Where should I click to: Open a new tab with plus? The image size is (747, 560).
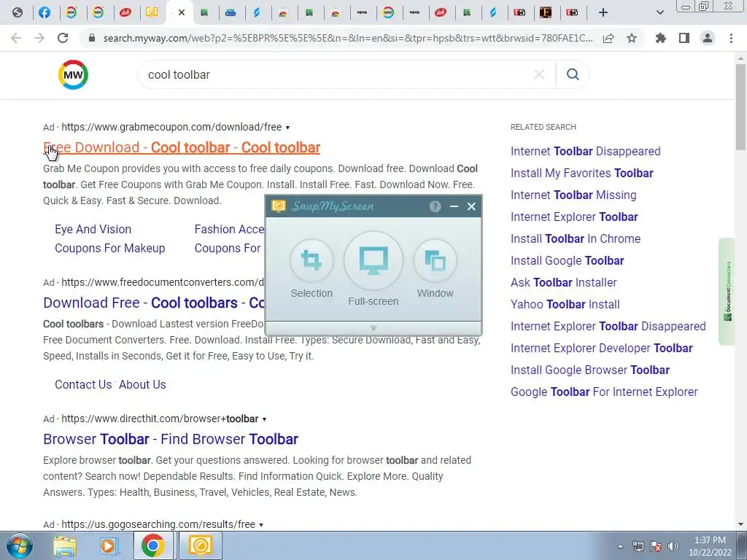pyautogui.click(x=603, y=12)
